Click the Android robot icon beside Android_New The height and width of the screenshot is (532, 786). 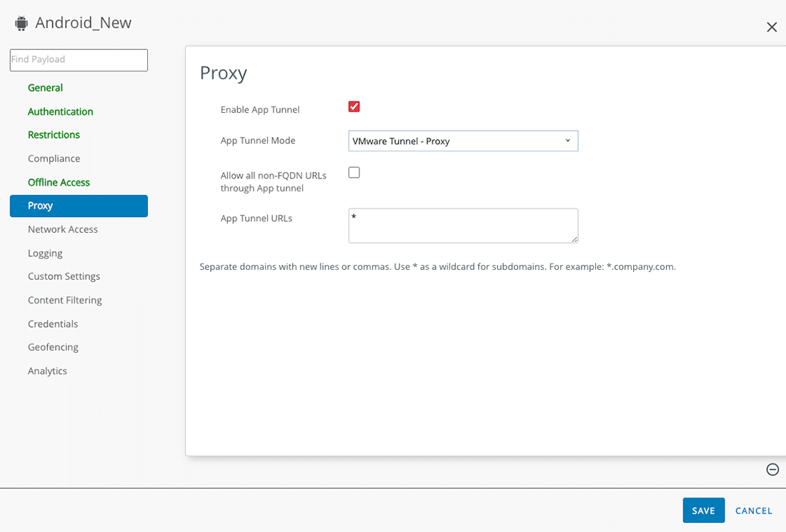pos(21,22)
